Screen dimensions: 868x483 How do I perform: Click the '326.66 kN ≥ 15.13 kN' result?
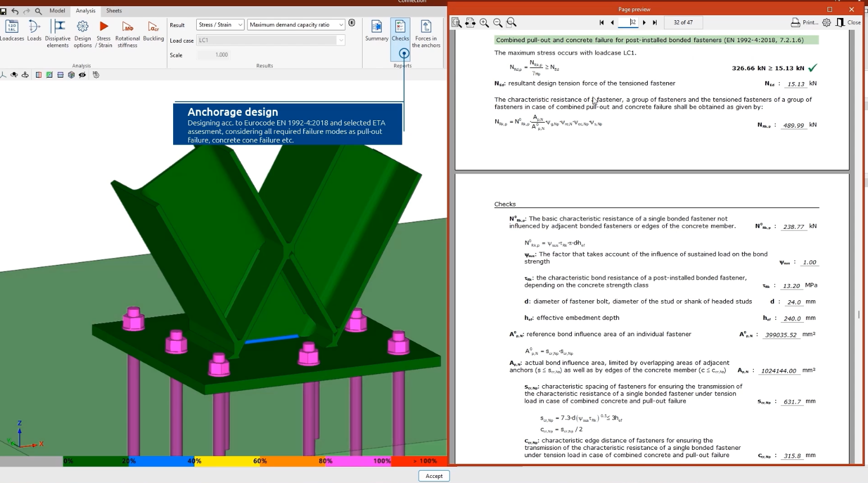[768, 68]
